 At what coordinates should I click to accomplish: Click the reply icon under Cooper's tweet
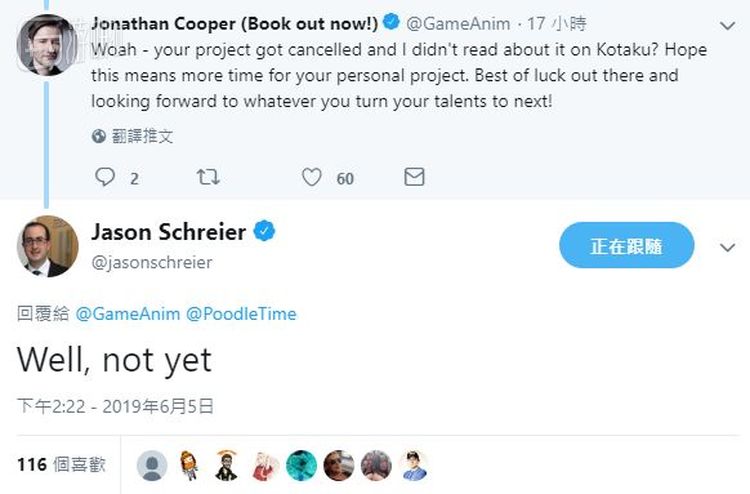(105, 177)
